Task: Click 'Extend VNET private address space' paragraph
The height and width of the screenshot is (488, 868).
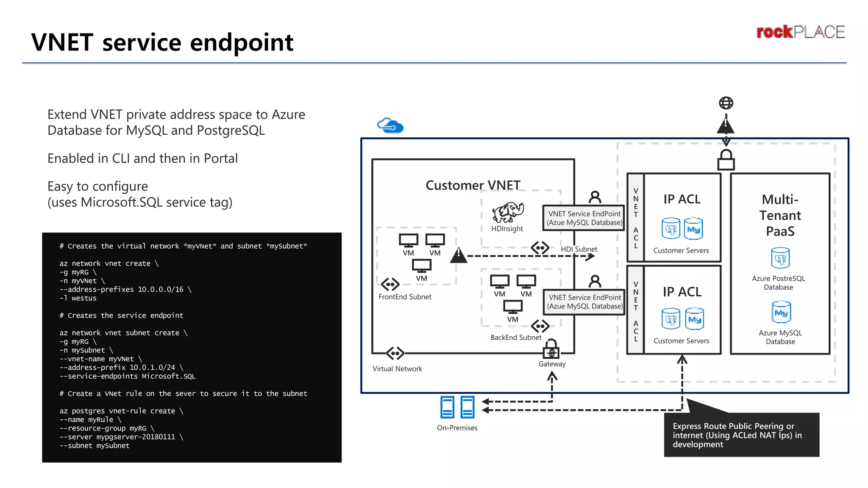Action: point(176,122)
